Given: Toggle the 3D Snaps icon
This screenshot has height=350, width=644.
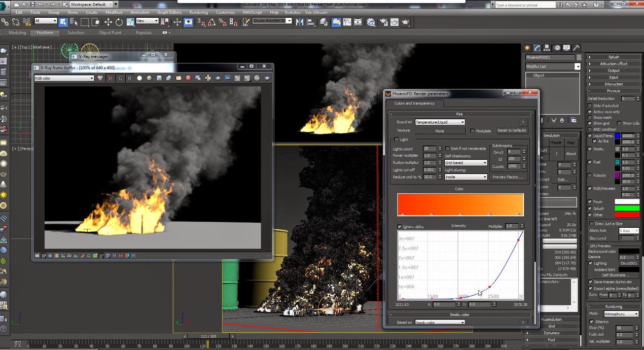Looking at the screenshot, I should 201,22.
